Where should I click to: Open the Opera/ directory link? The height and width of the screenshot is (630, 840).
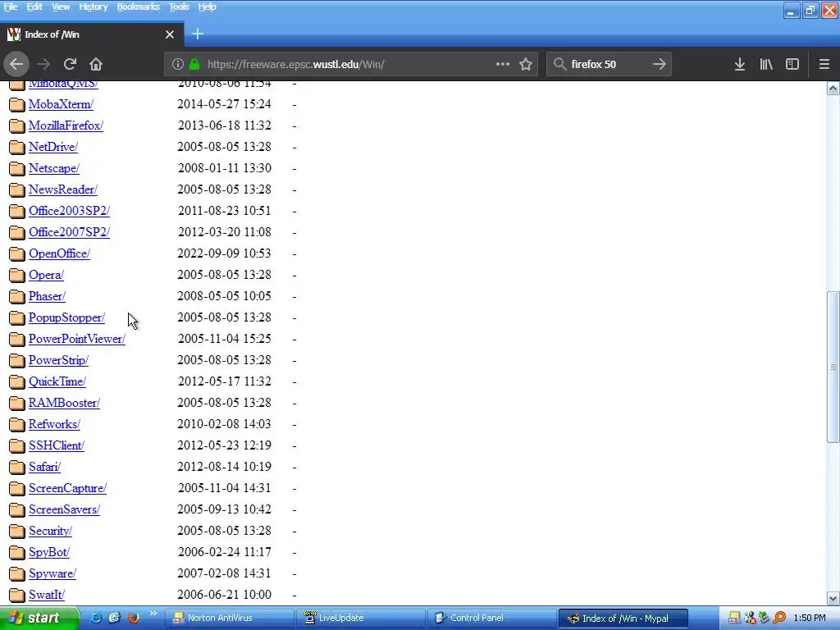(46, 275)
